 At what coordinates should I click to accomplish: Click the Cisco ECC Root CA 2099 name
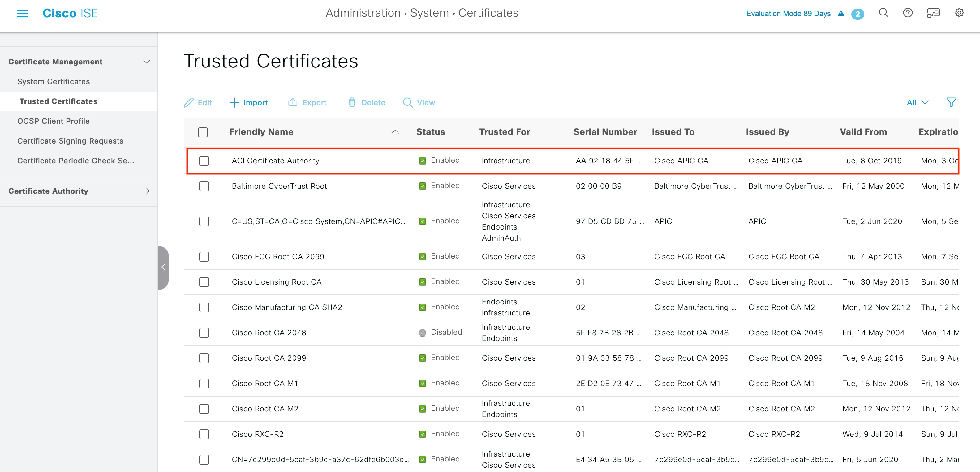click(278, 257)
